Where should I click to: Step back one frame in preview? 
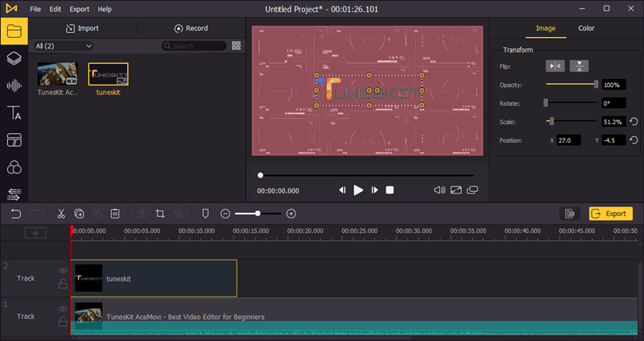(341, 190)
